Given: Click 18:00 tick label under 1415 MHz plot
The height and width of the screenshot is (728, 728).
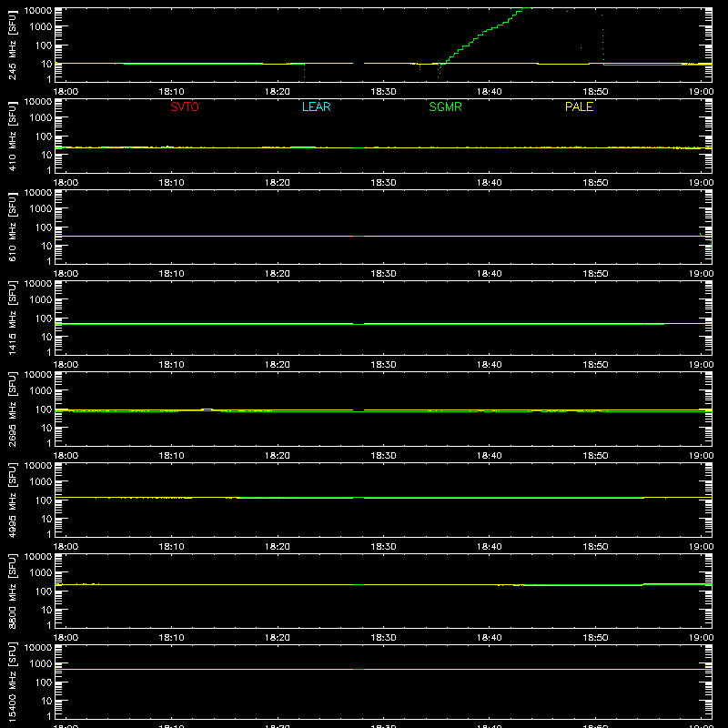Looking at the screenshot, I should pos(66,365).
